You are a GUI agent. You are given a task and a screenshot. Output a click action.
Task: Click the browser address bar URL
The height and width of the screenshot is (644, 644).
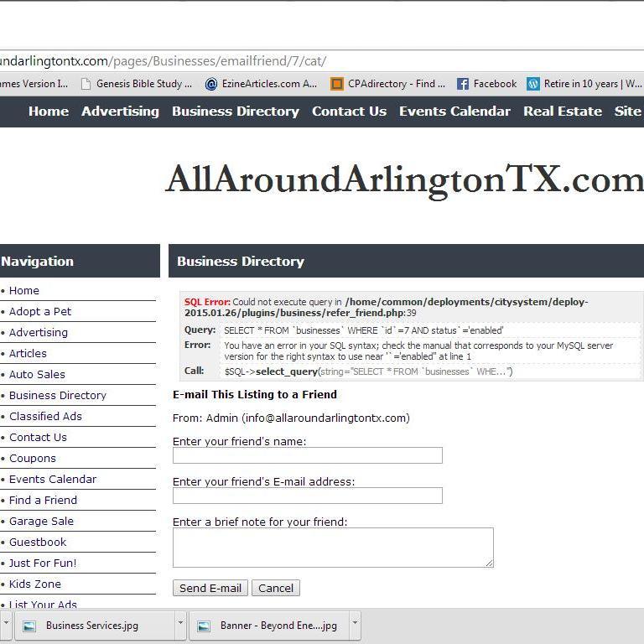[163, 61]
